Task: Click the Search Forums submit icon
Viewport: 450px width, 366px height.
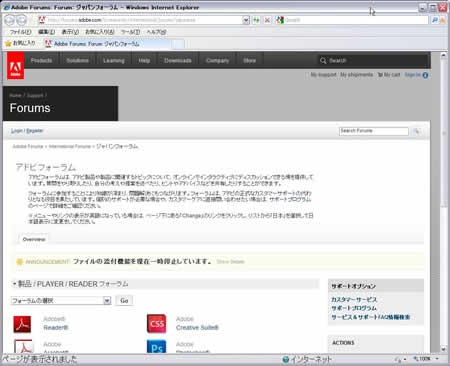Action: click(416, 131)
